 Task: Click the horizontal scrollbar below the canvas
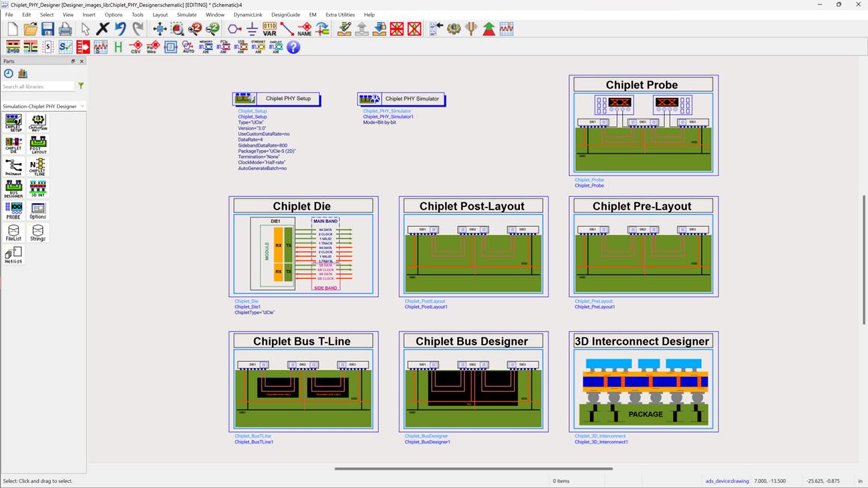coord(474,468)
